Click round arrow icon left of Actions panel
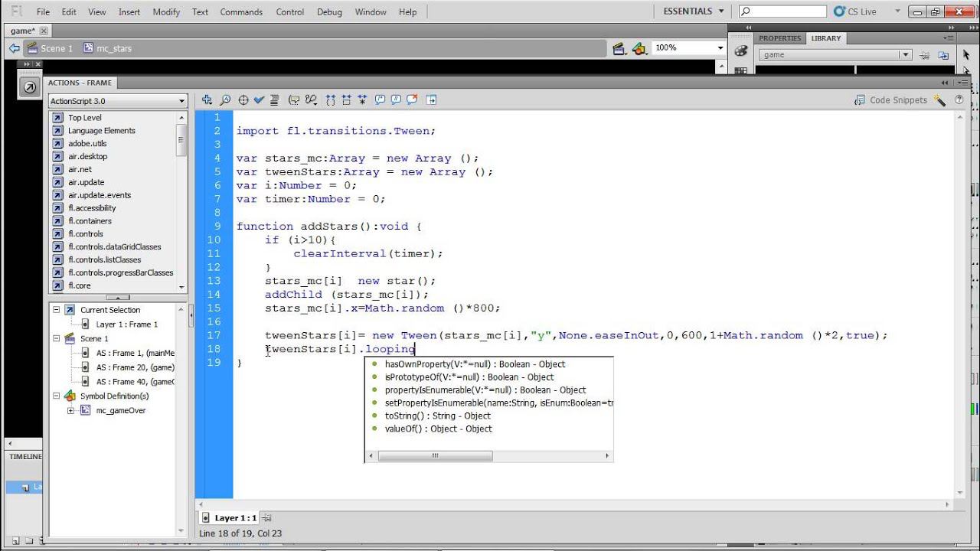Viewport: 980px width, 551px height. point(30,87)
